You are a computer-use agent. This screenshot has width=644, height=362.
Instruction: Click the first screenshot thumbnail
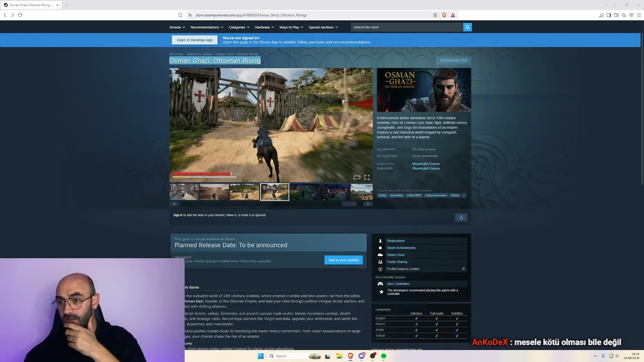point(184,192)
